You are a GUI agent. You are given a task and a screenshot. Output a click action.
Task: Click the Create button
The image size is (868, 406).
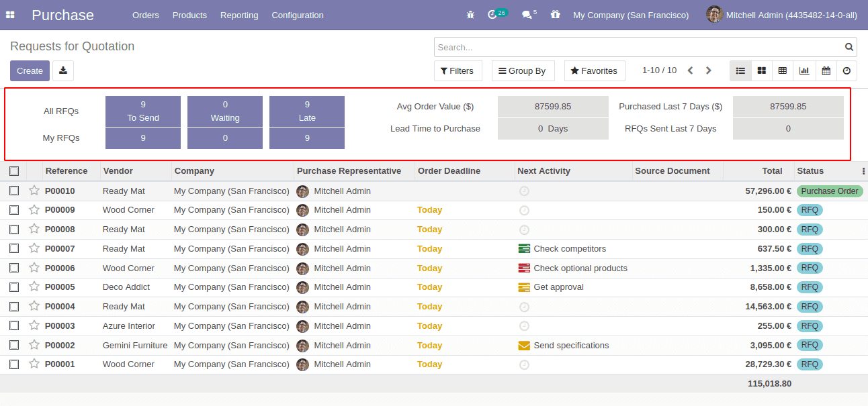(30, 70)
